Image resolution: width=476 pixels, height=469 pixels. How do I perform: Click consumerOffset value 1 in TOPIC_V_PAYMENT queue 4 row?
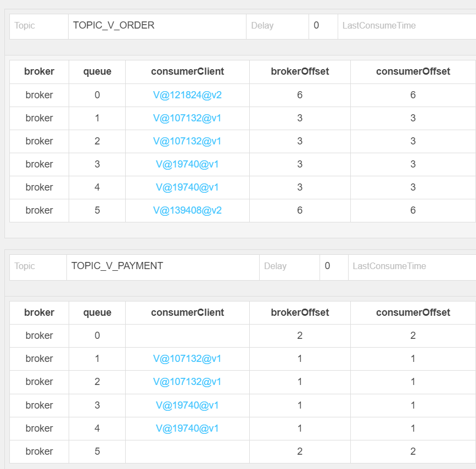[x=413, y=428]
